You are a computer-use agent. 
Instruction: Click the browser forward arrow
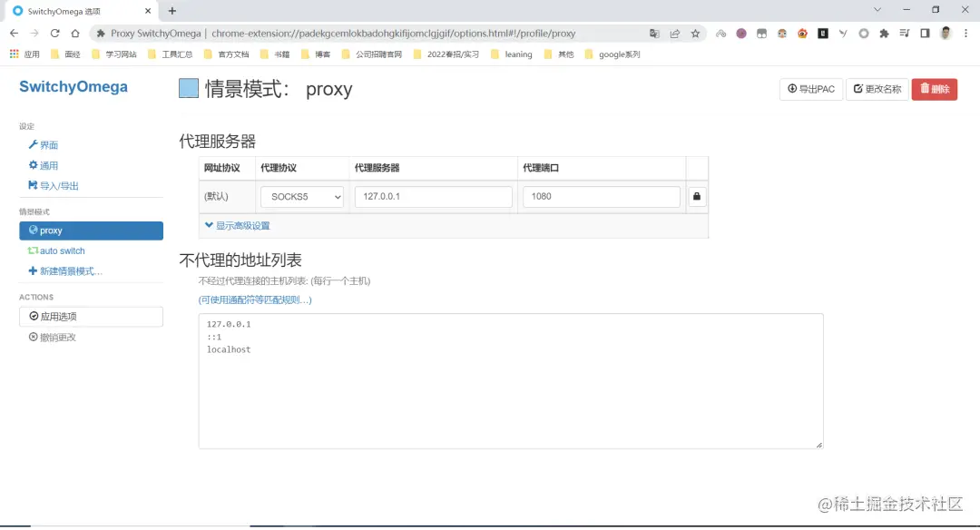pos(34,33)
